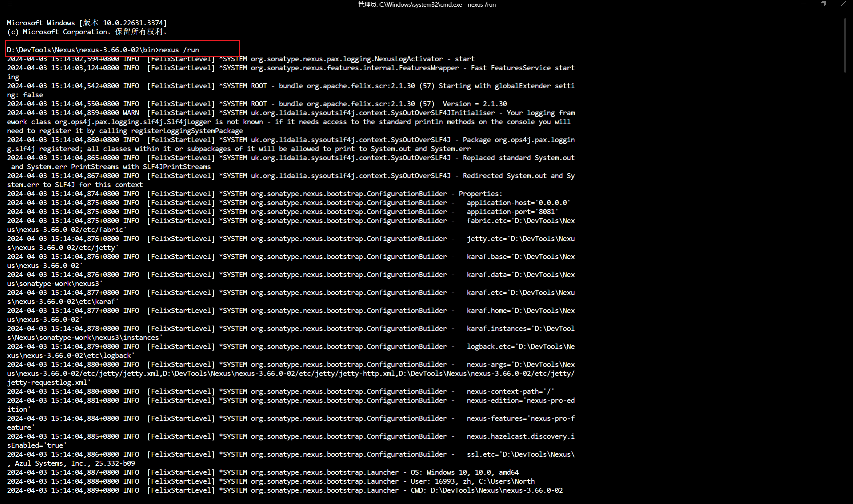
Task: Close the nexus /run console window
Action: (x=843, y=4)
